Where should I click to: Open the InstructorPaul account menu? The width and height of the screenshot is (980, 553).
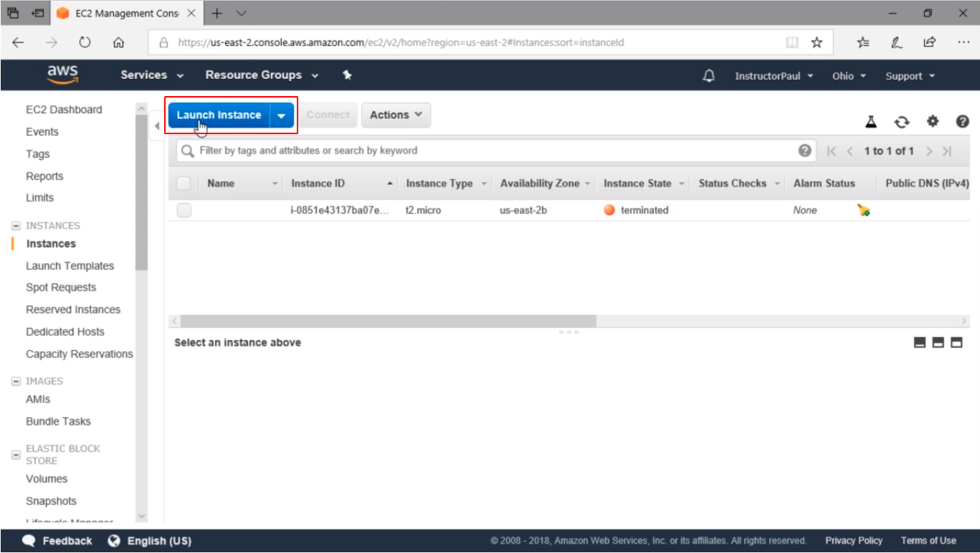pyautogui.click(x=774, y=76)
